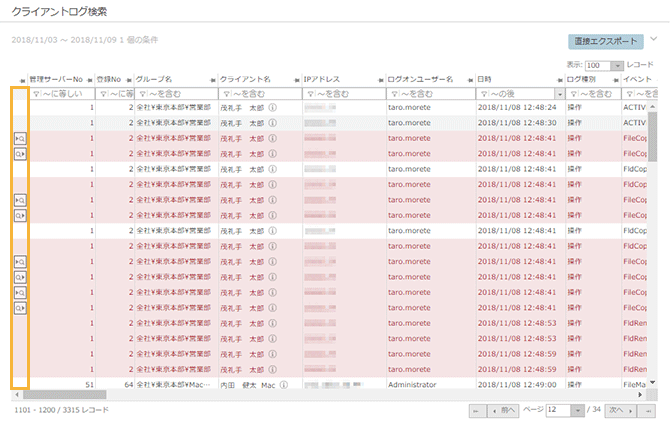Click the pin icon beside the グループ名 header
This screenshot has width=670, height=431.
tap(129, 79)
